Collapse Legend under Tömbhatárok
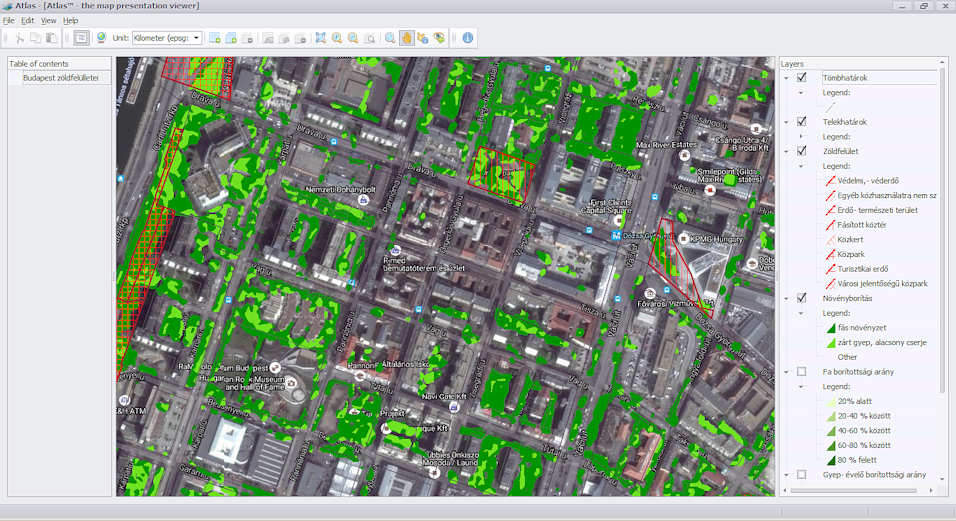Screen dimensions: 956x521 pos(801,93)
